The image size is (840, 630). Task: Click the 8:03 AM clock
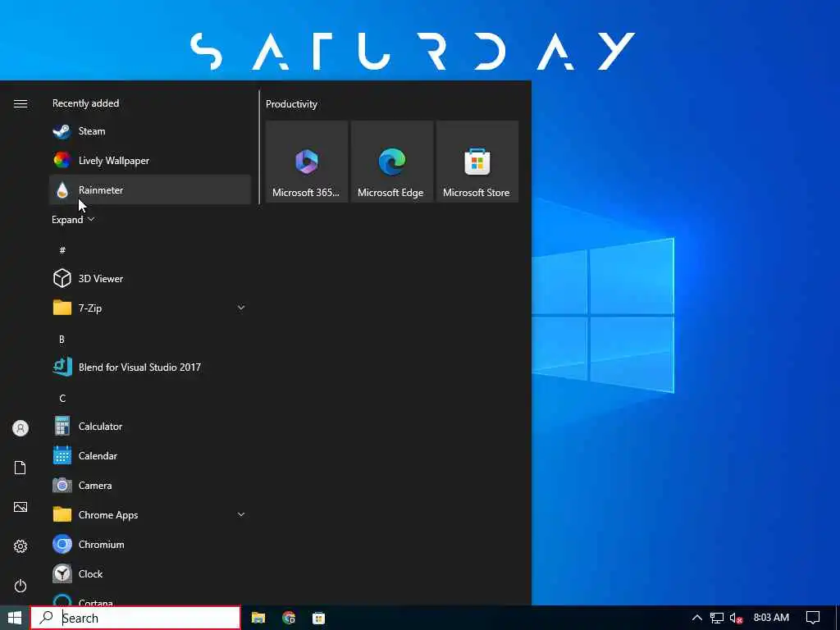(771, 618)
